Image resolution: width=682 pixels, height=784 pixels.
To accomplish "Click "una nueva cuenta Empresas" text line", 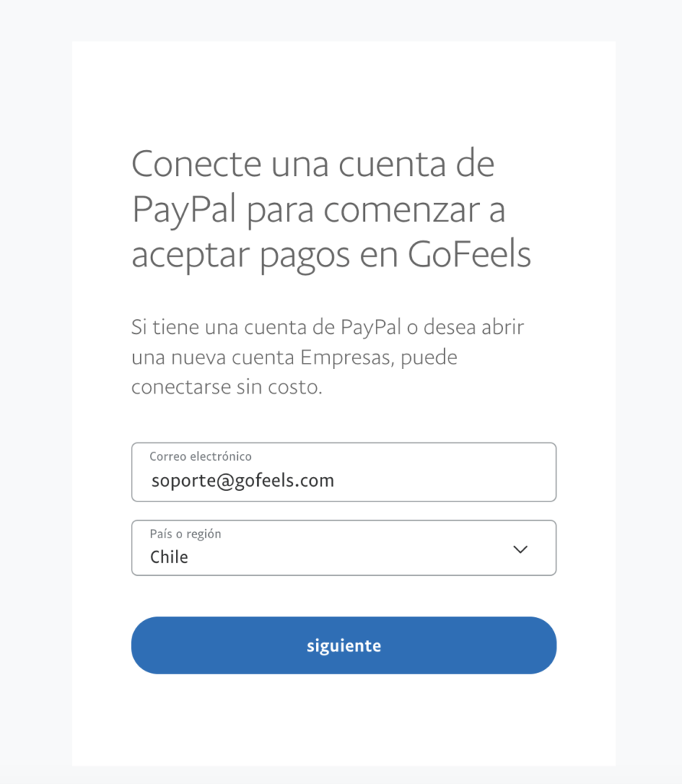I will (x=294, y=358).
